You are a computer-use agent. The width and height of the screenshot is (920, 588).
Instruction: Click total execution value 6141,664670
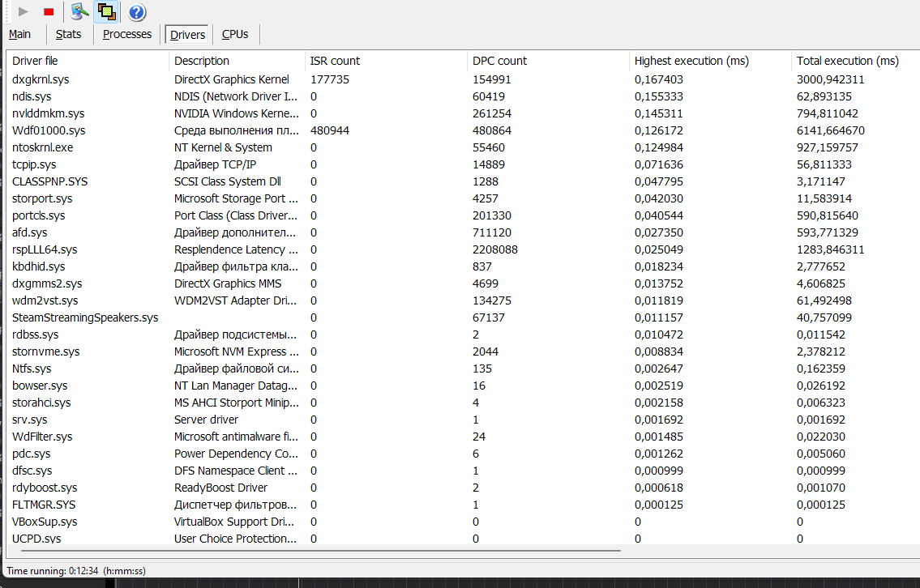point(831,130)
